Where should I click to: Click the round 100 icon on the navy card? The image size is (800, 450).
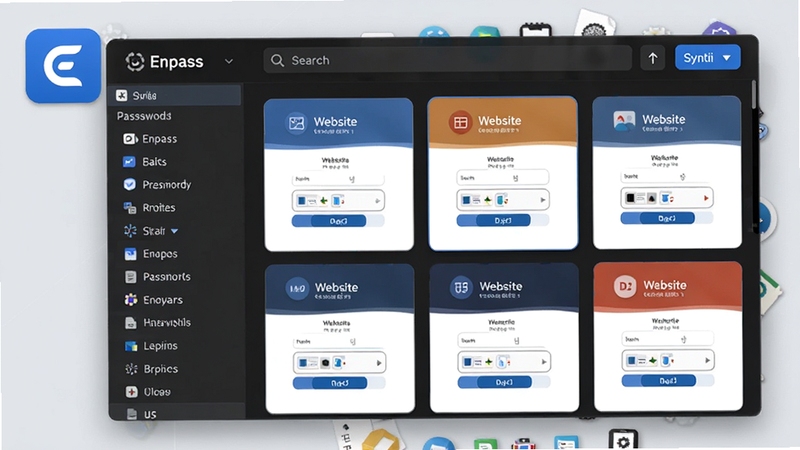pos(297,288)
